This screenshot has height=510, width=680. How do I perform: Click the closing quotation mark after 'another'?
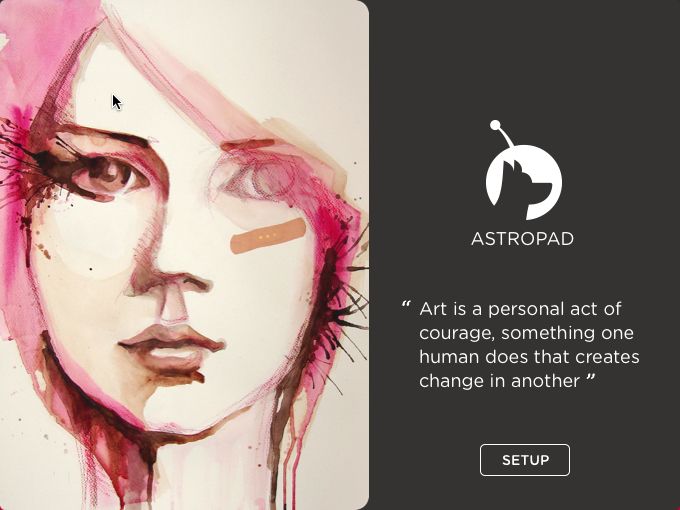click(x=591, y=379)
